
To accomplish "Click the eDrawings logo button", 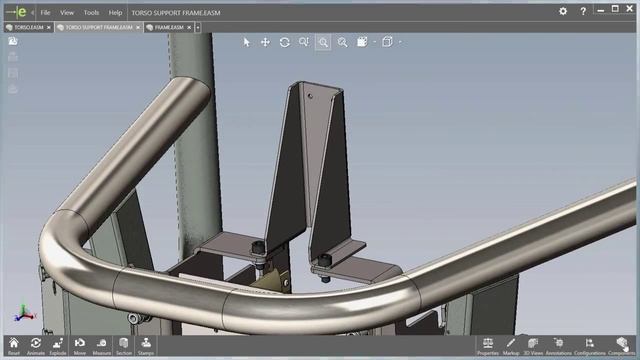I will [x=17, y=12].
